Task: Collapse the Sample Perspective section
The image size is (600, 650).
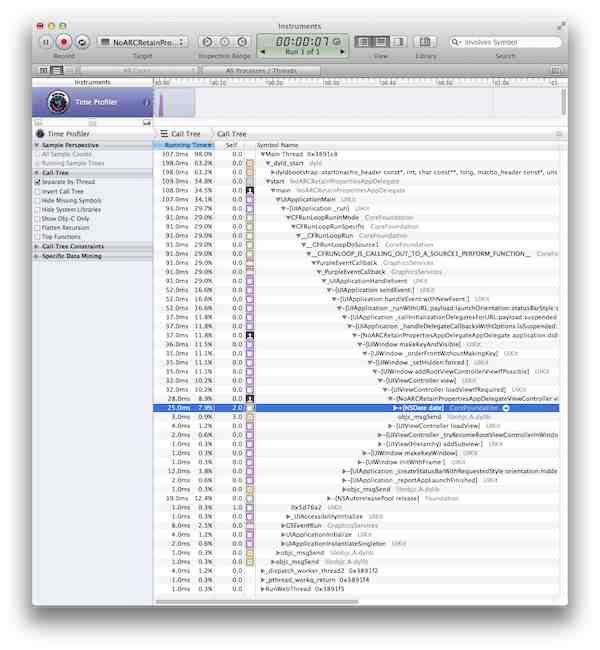Action: 37,145
